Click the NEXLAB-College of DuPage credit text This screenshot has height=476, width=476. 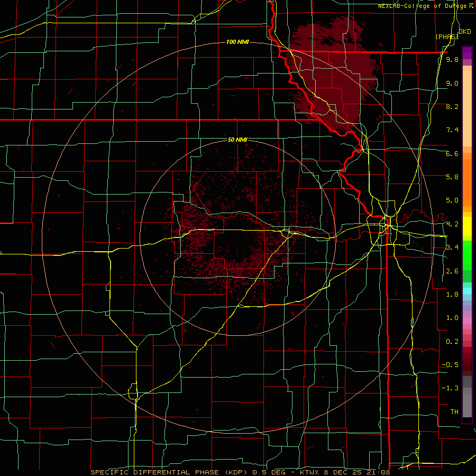(426, 6)
